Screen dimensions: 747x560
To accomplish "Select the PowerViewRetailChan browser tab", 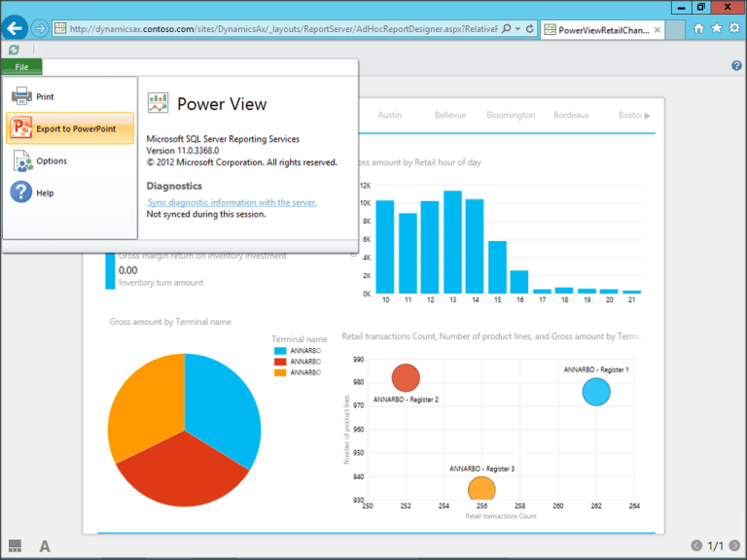I will pos(602,30).
